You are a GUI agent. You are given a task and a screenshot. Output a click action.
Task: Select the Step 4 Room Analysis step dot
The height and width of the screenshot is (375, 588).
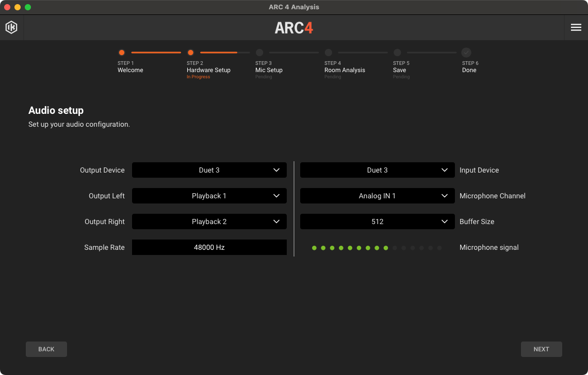(329, 53)
